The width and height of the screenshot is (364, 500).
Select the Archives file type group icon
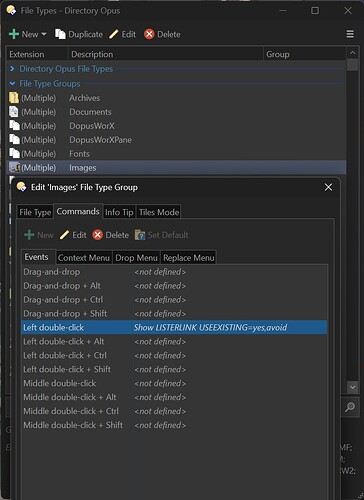click(x=14, y=98)
